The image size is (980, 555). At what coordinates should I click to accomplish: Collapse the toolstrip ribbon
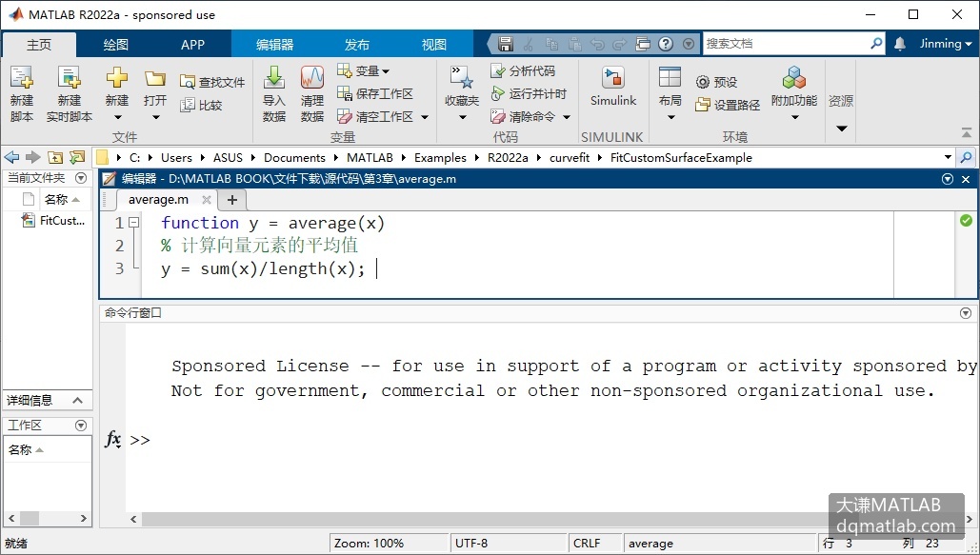(x=967, y=132)
